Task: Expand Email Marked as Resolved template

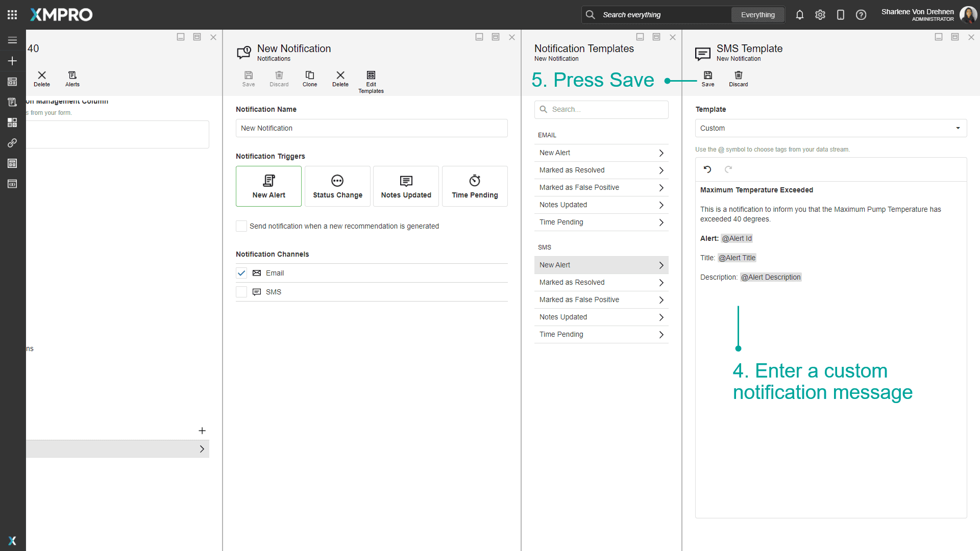Action: pyautogui.click(x=601, y=170)
